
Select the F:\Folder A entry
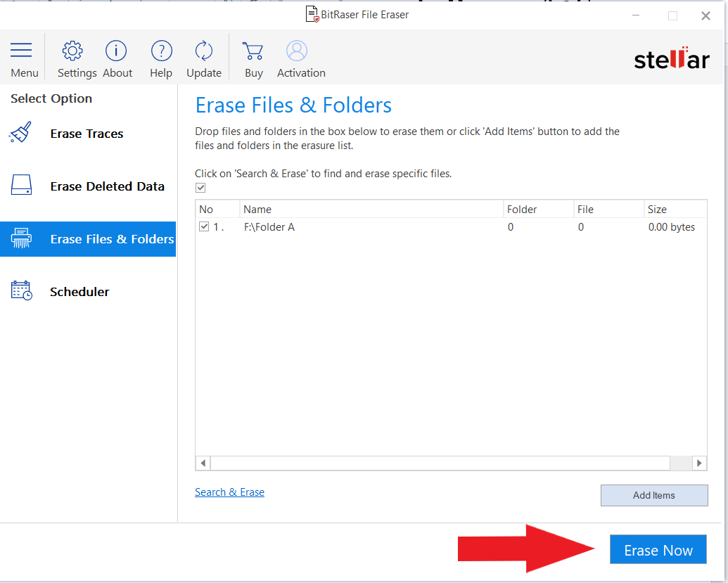pos(269,227)
